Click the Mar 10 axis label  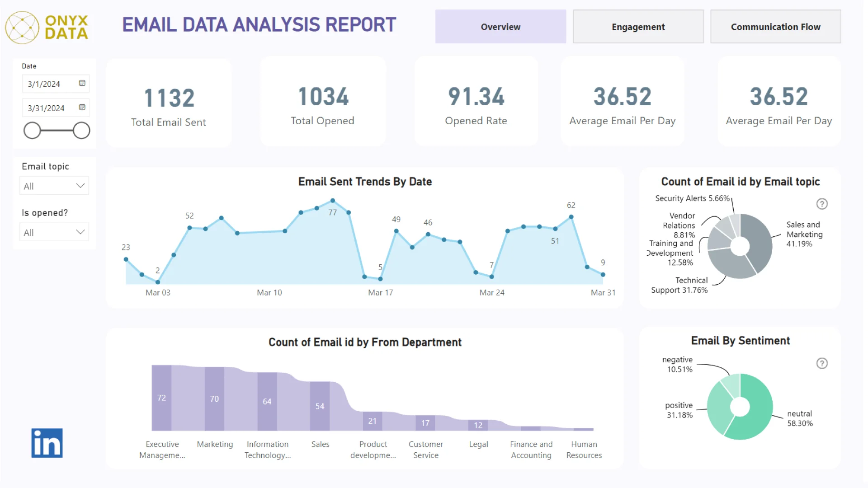click(269, 293)
